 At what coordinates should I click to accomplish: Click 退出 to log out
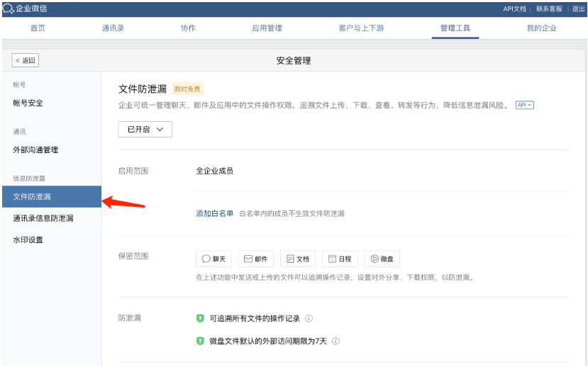click(578, 9)
